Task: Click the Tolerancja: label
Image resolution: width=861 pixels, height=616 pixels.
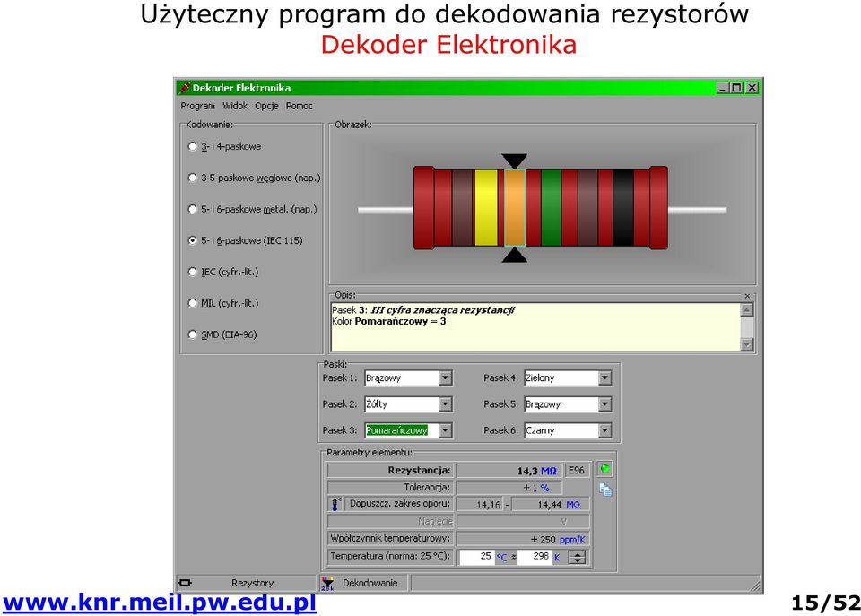Action: pyautogui.click(x=427, y=487)
